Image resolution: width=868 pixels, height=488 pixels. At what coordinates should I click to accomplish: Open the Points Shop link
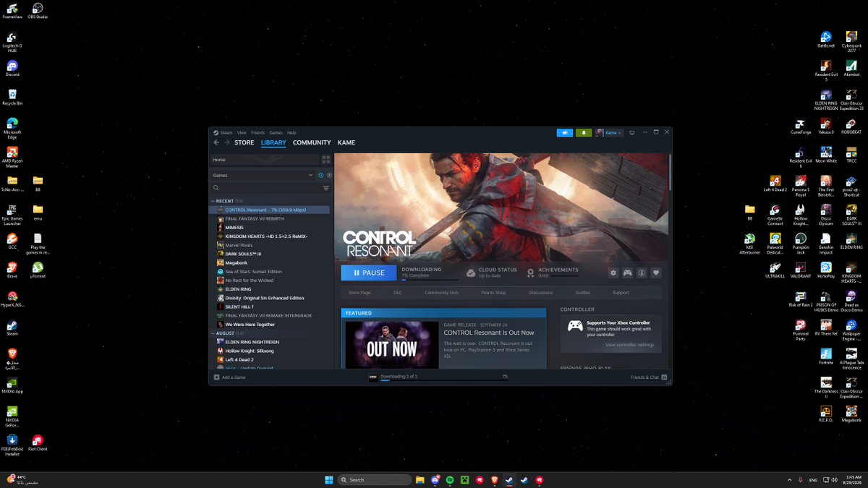point(495,293)
